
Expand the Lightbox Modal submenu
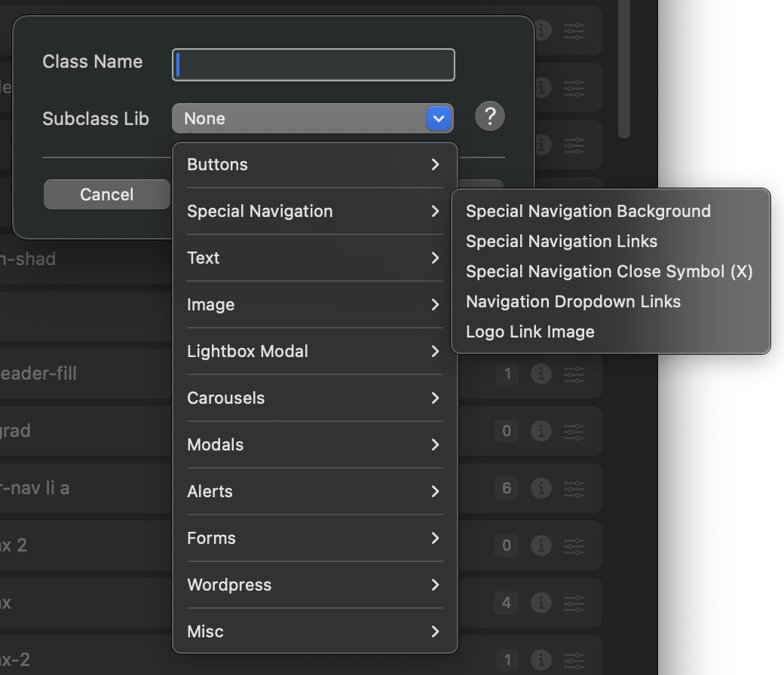click(314, 351)
